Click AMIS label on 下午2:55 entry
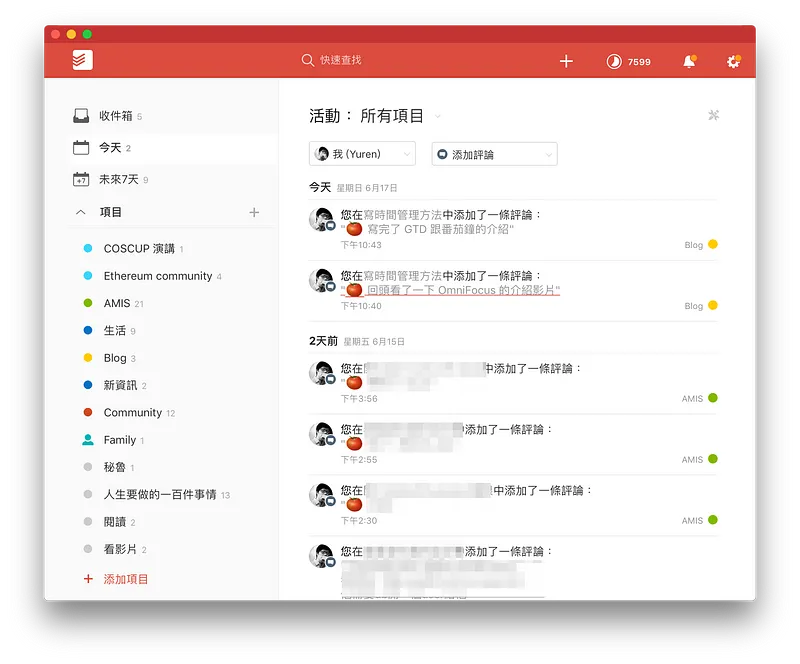800x664 pixels. (692, 460)
